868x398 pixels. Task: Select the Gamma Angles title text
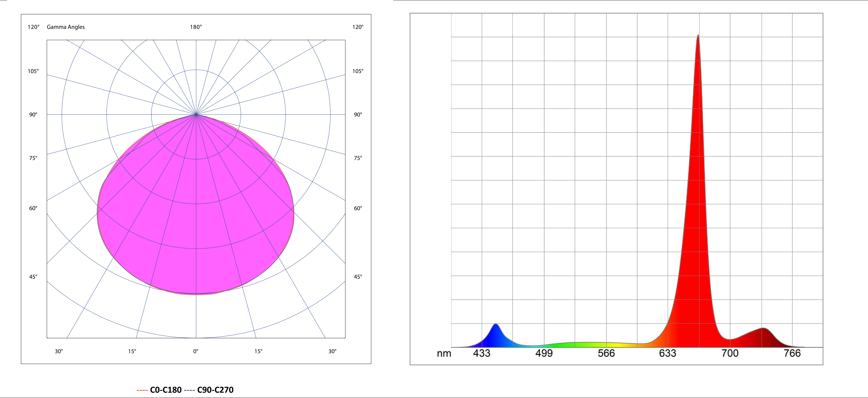click(x=66, y=27)
